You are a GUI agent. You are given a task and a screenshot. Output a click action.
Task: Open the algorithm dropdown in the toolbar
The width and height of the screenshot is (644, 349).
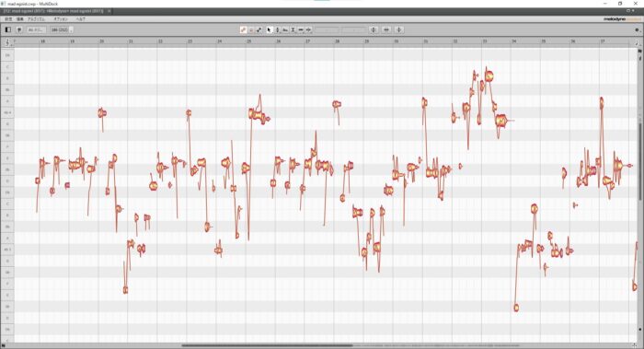37,30
